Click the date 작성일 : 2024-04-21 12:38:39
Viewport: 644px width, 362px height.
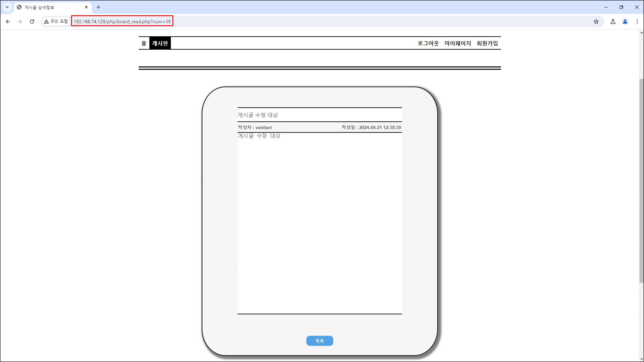371,127
